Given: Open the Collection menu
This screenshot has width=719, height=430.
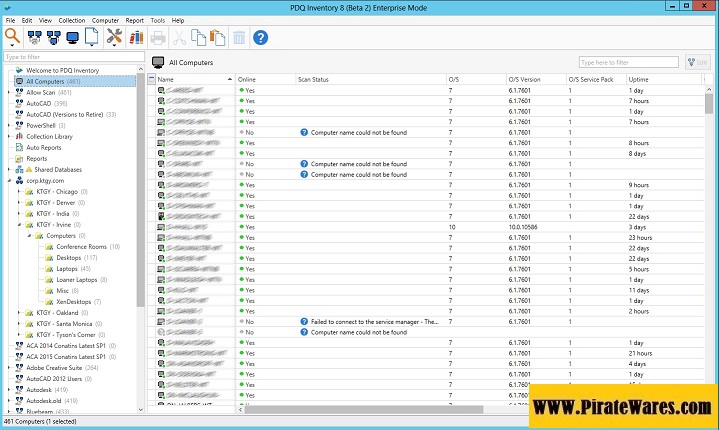Looking at the screenshot, I should 72,20.
